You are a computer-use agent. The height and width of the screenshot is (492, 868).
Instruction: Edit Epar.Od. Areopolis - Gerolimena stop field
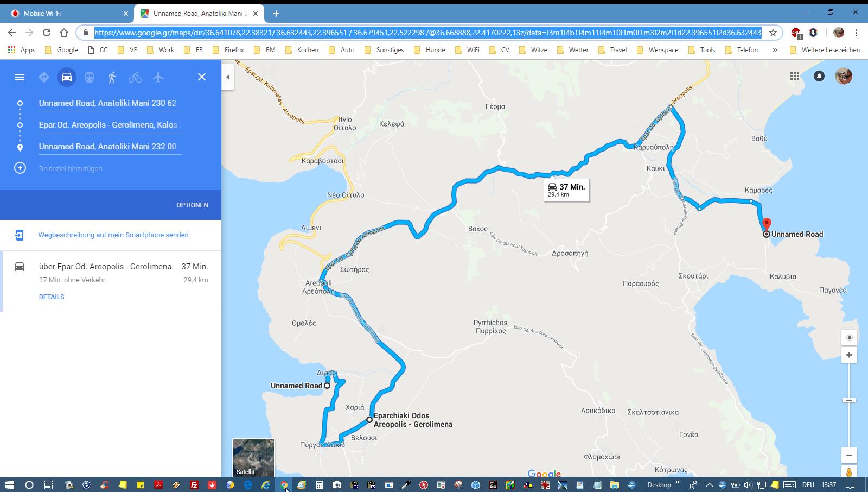pyautogui.click(x=110, y=125)
